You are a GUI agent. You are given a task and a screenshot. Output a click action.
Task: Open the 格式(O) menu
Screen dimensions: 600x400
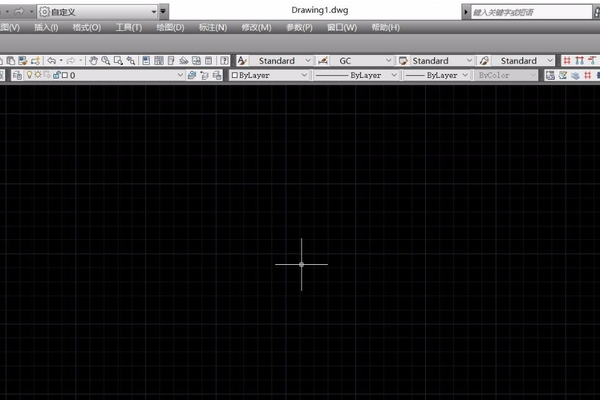pos(86,27)
